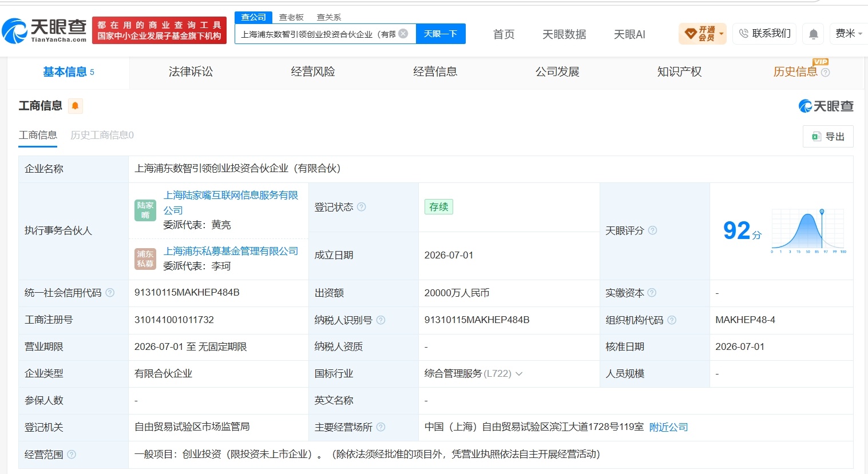Open 天眼数据 in top navigation
The image size is (868, 474).
[564, 34]
